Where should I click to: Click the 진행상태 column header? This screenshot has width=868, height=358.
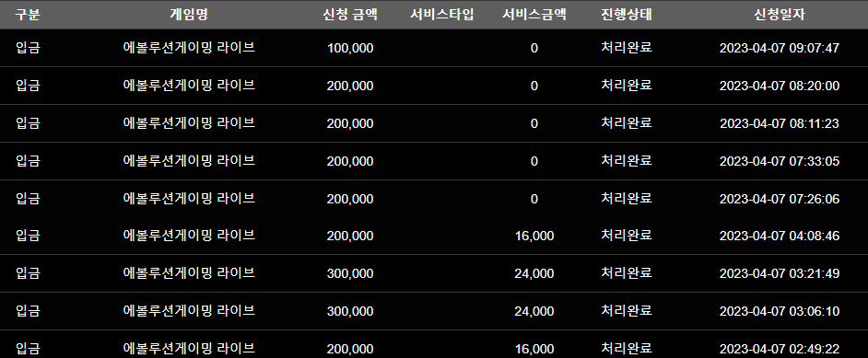point(627,15)
